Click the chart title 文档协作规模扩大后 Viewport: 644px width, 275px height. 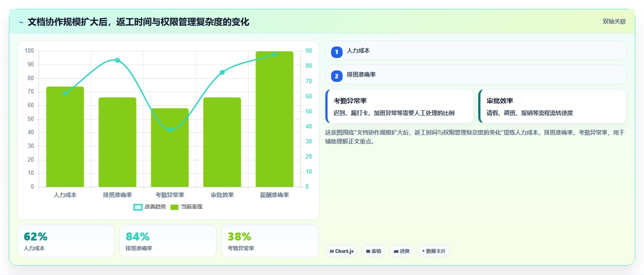pyautogui.click(x=138, y=22)
